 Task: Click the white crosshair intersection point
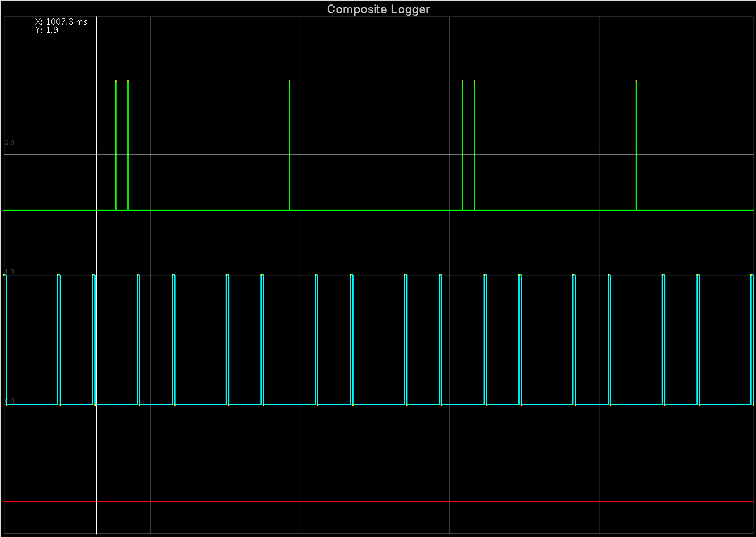(x=97, y=155)
